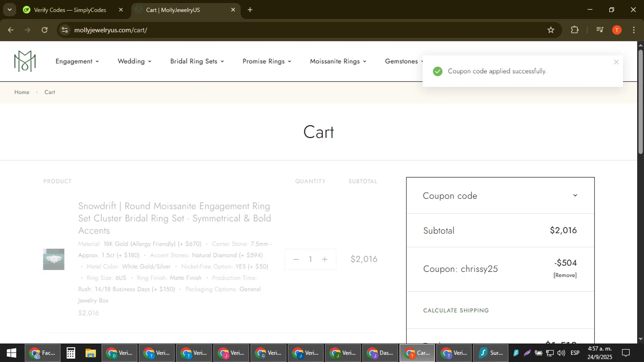Image resolution: width=644 pixels, height=362 pixels.
Task: Close the Verify Codes tab
Action: pyautogui.click(x=121, y=10)
